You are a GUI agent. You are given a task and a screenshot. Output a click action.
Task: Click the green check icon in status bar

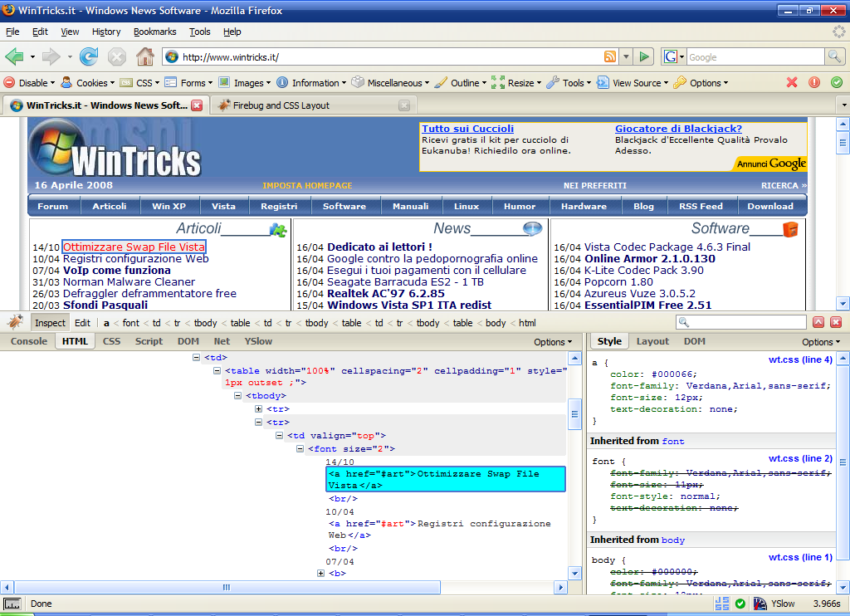coord(740,604)
